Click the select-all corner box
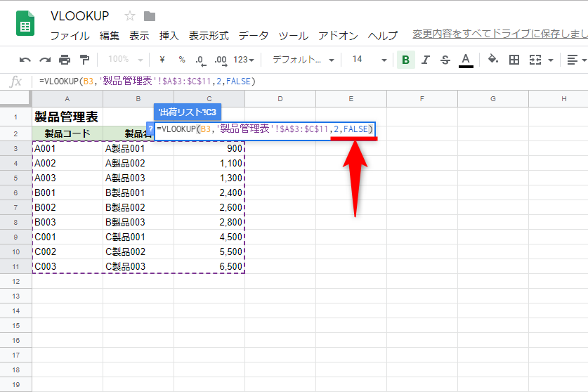This screenshot has width=588, height=392. 15,99
